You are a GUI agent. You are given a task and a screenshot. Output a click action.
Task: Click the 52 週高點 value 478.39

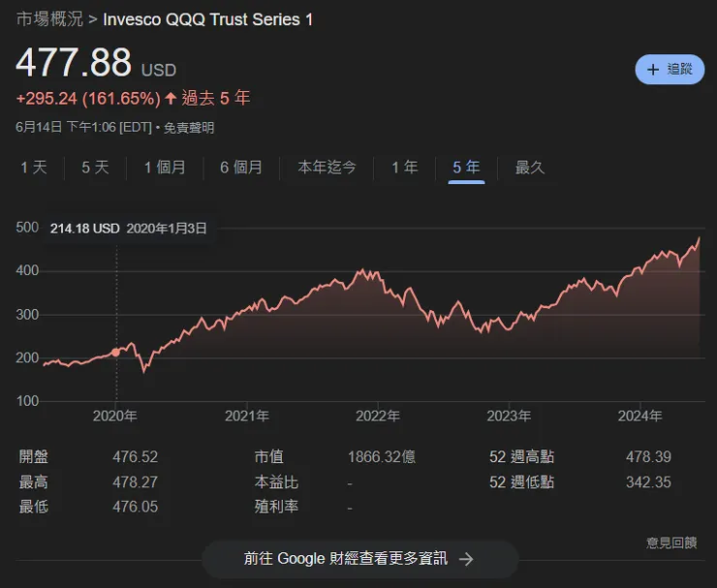tap(648, 457)
